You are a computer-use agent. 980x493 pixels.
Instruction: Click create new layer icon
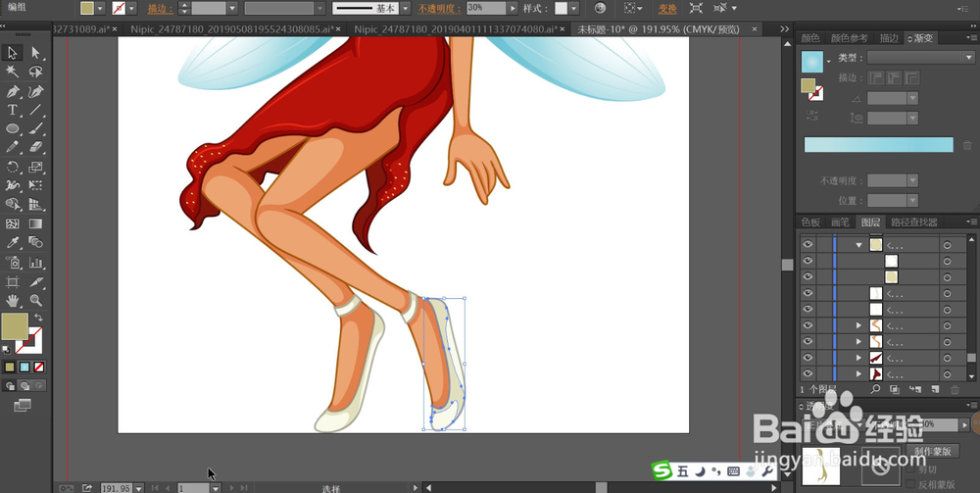point(935,389)
